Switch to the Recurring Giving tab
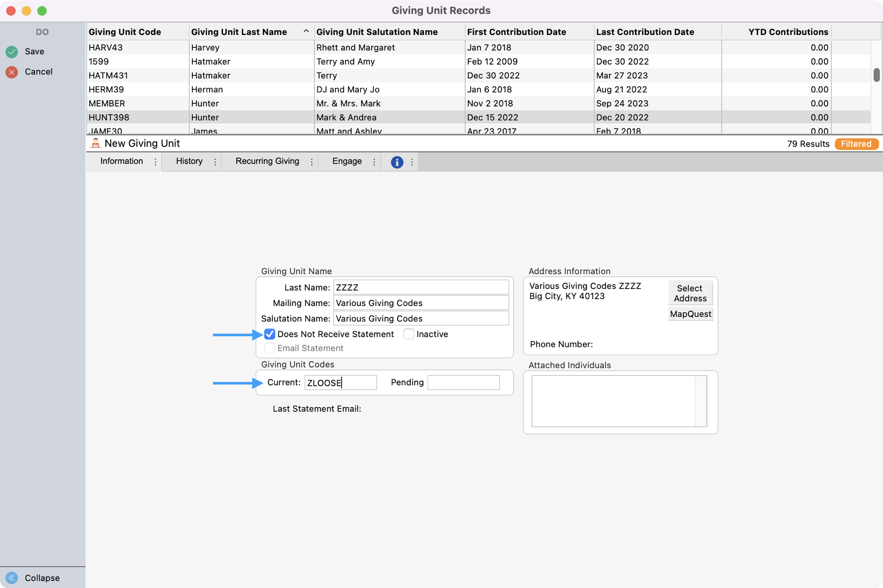The height and width of the screenshot is (588, 883). click(x=267, y=161)
